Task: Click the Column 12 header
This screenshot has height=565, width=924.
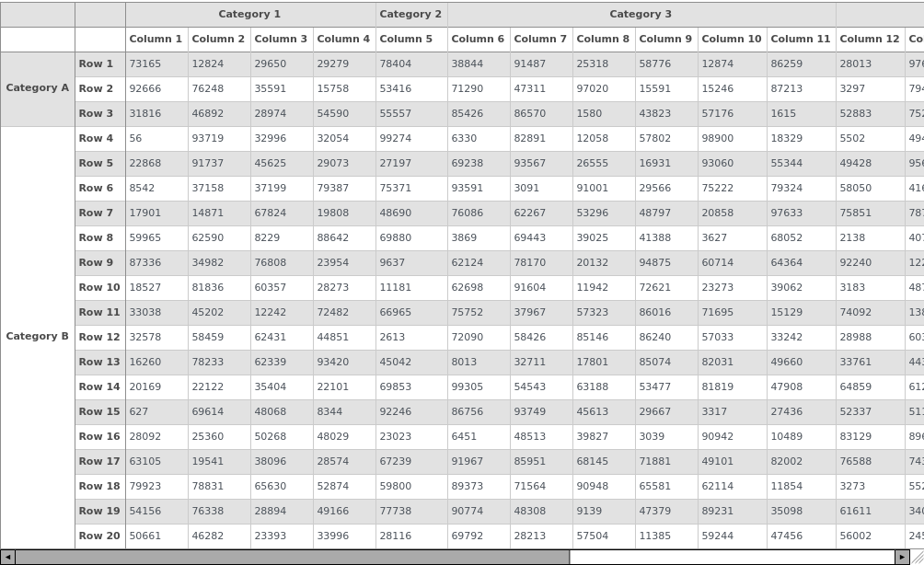Action: 869,40
